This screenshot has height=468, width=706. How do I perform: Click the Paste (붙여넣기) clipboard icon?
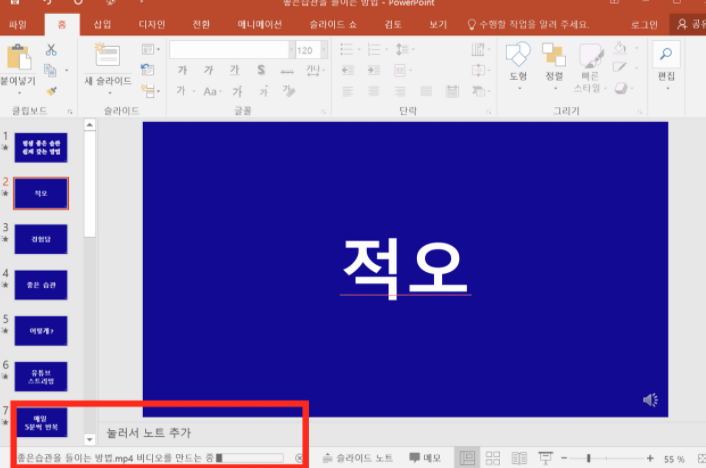click(18, 57)
